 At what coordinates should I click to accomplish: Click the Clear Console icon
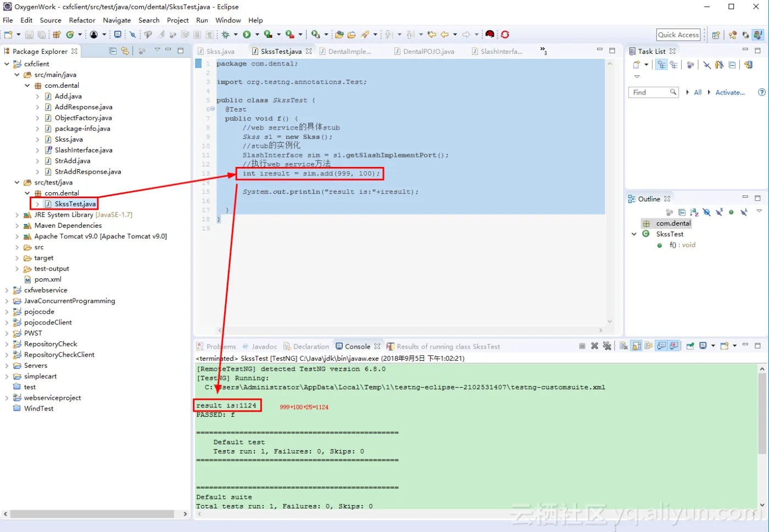point(623,346)
